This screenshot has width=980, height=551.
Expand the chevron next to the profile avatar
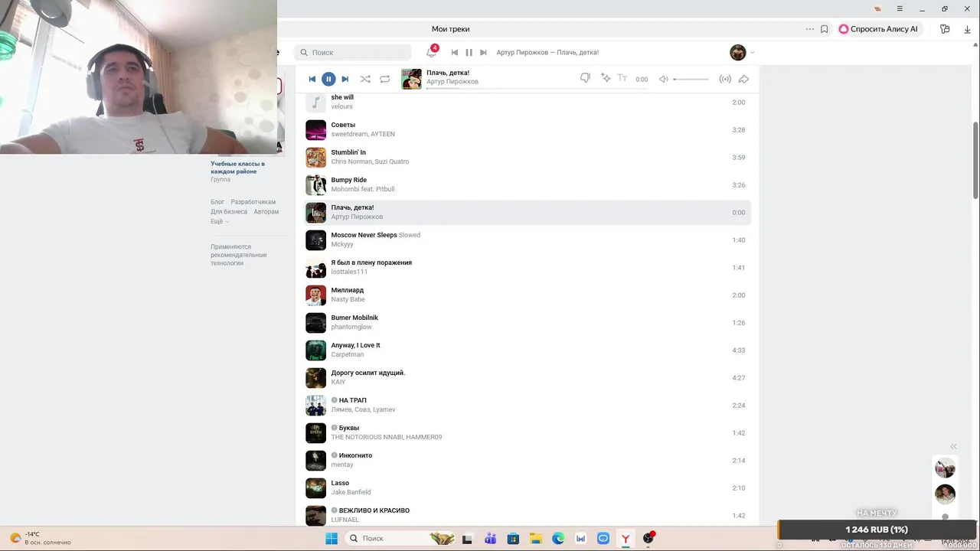point(753,53)
